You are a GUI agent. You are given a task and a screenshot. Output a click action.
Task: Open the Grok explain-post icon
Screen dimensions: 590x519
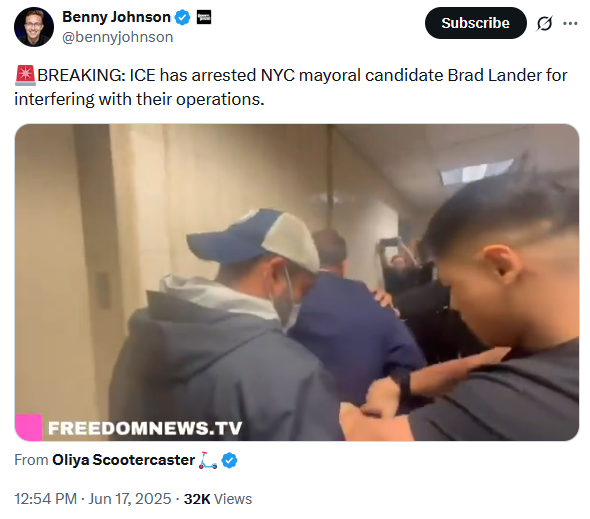coord(544,23)
